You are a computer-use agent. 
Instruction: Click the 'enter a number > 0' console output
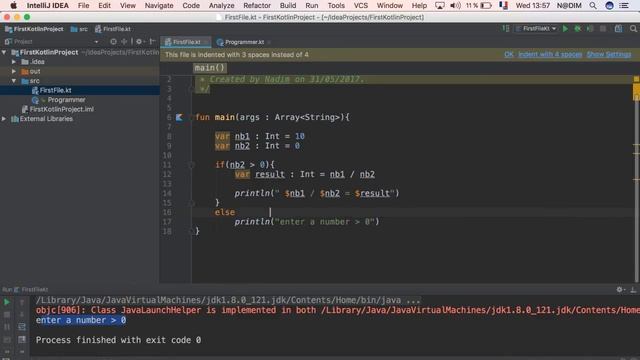81,320
